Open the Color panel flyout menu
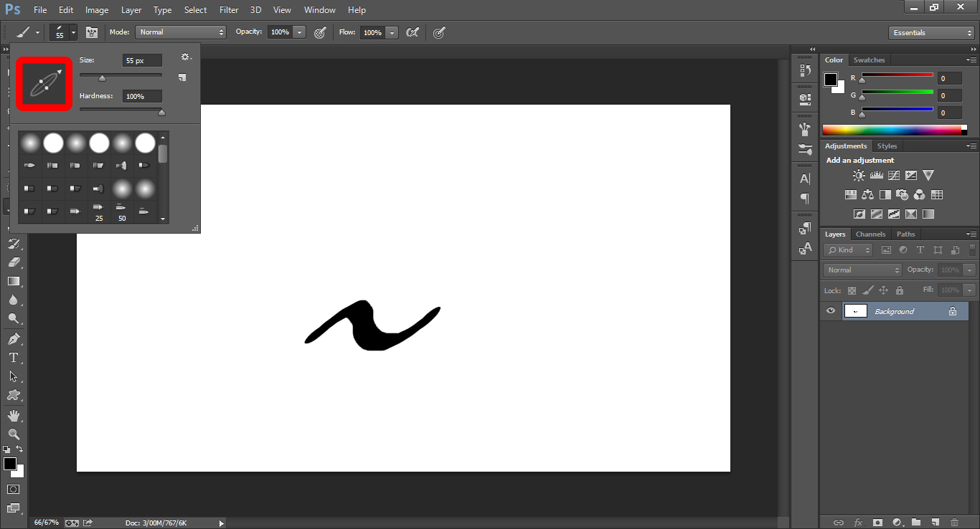 971,60
